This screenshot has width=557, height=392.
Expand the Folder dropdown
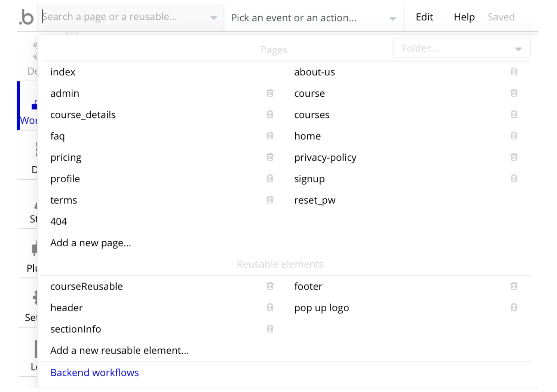coord(461,48)
